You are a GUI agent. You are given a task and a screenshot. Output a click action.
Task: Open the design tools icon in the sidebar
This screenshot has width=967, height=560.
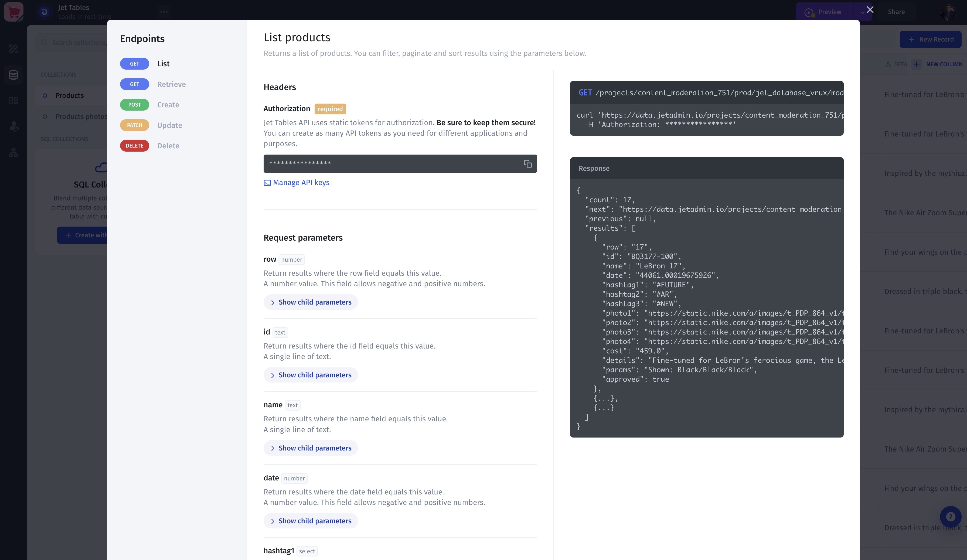click(13, 49)
